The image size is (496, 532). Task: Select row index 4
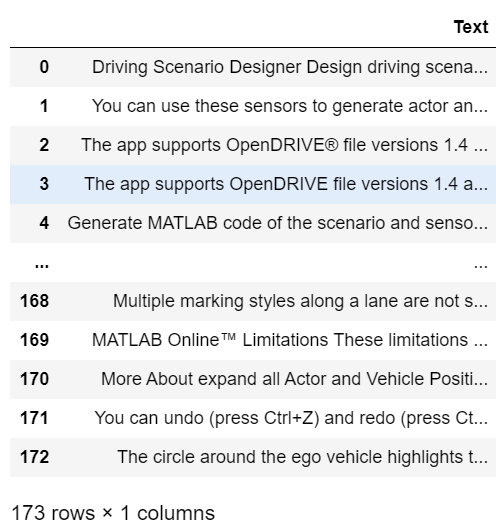point(44,223)
